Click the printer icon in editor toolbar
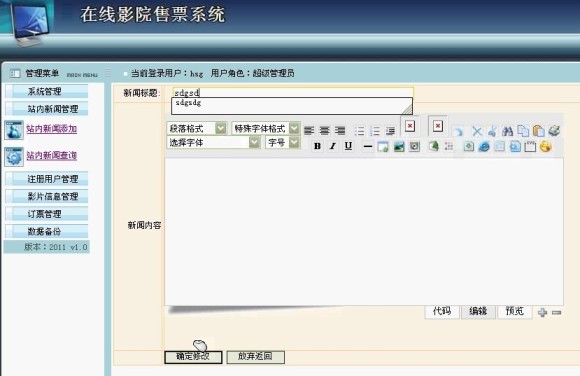This screenshot has height=376, width=580. coord(554,130)
